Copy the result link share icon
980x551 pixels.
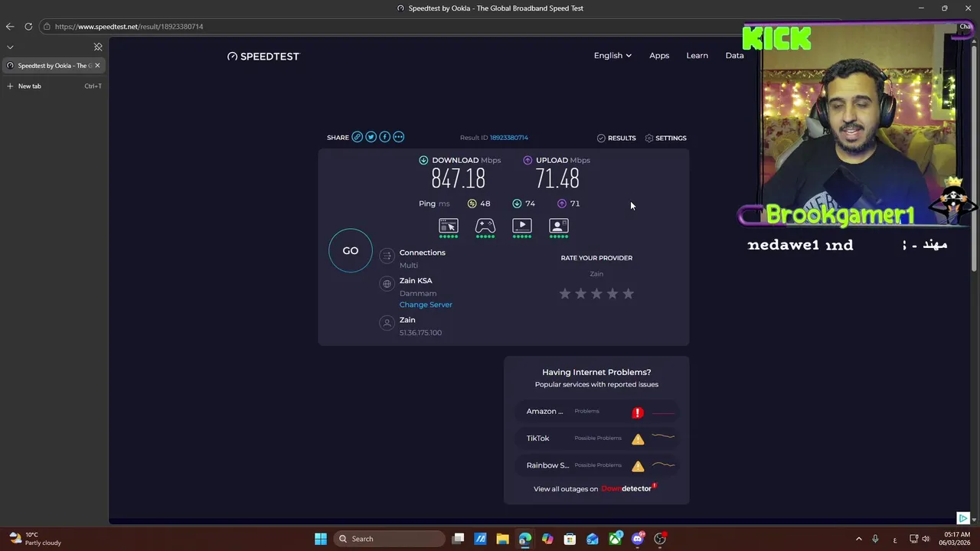pos(357,137)
